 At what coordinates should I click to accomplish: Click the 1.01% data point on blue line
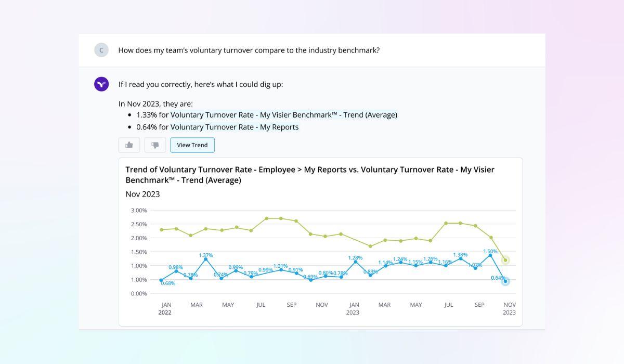[281, 269]
